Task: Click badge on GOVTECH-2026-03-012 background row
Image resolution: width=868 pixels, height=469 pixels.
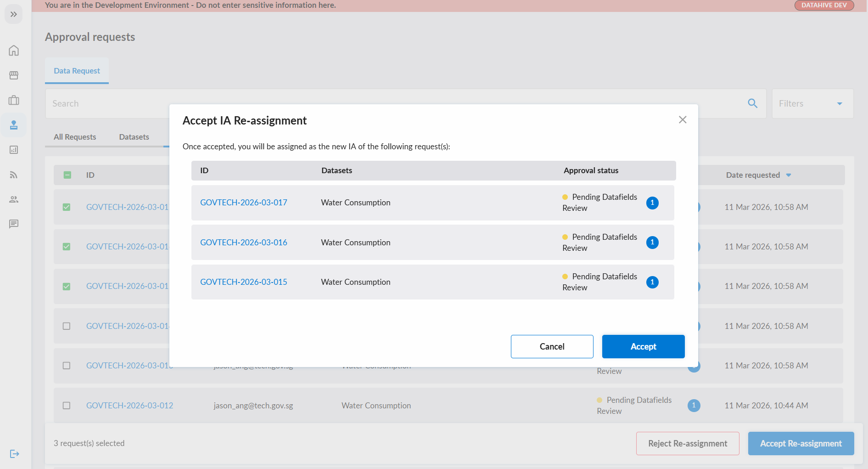Action: (694, 406)
